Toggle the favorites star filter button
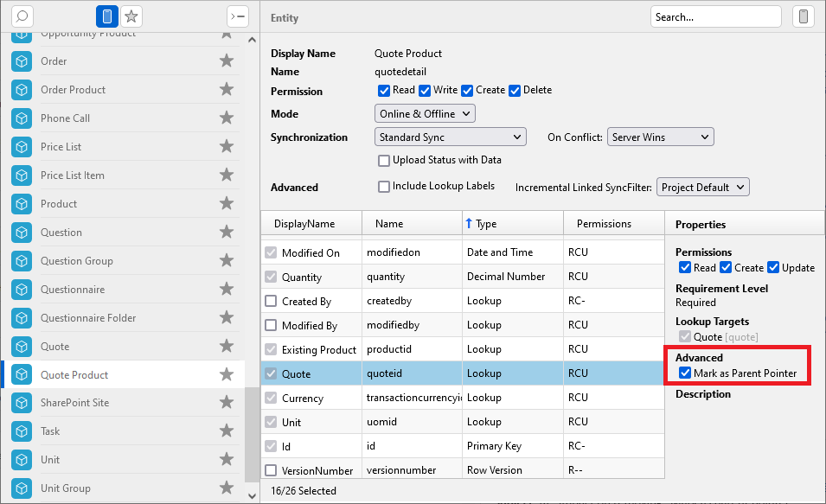826x504 pixels. tap(131, 16)
